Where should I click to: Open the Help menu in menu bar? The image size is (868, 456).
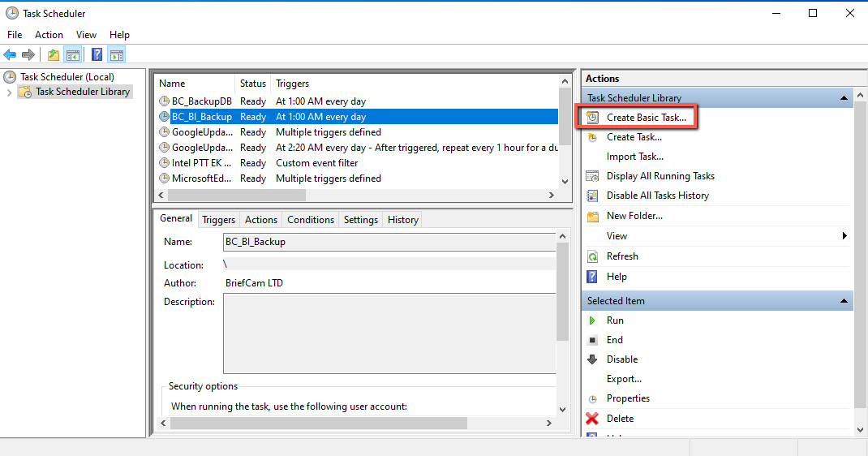119,34
